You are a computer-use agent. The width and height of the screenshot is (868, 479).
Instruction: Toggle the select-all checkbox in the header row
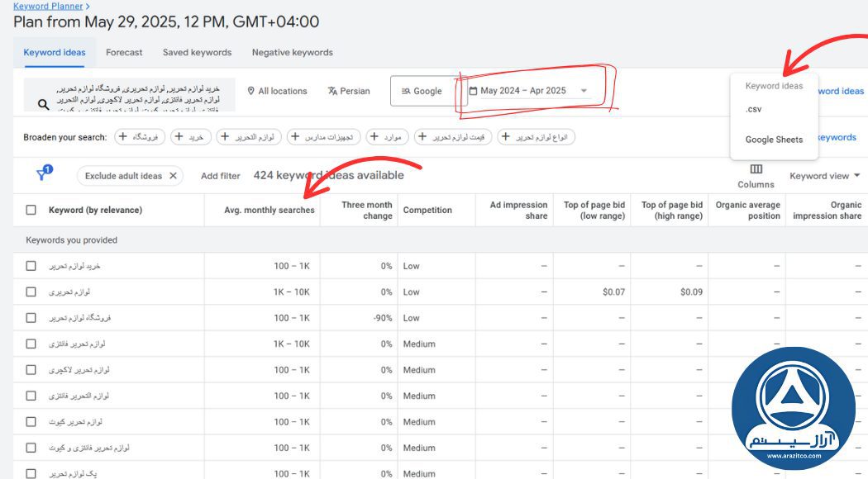tap(31, 210)
